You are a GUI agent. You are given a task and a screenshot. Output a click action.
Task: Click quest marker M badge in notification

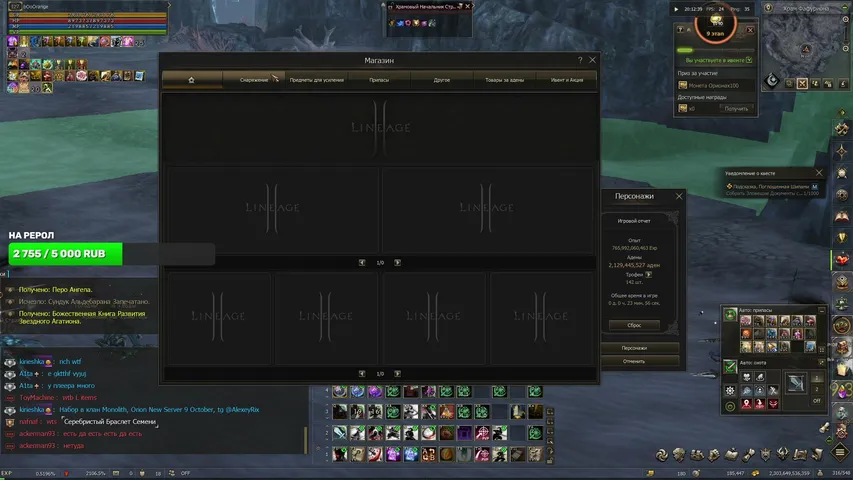click(x=814, y=187)
